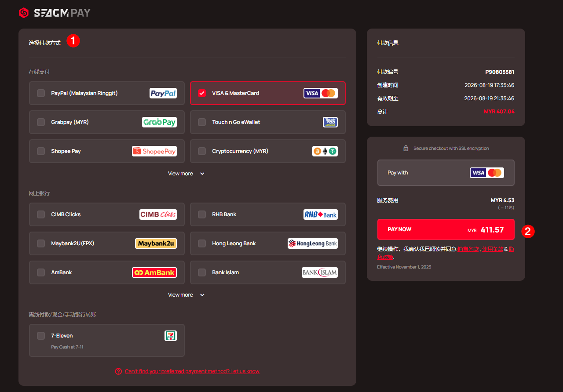Check the Touch n Go eWallet checkbox
The width and height of the screenshot is (563, 392).
click(202, 122)
